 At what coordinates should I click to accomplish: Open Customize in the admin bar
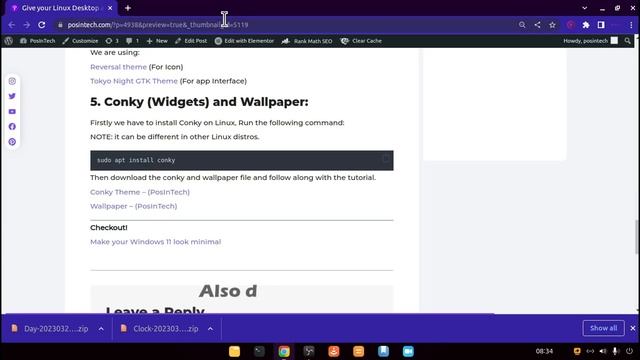[80, 41]
